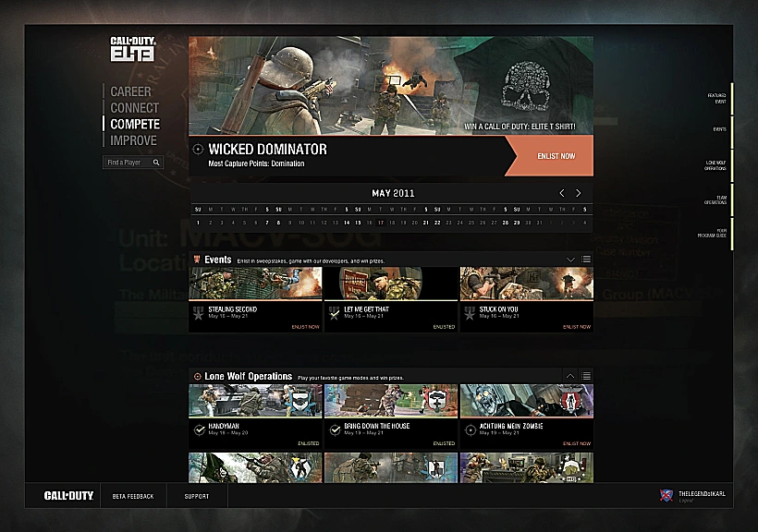Click the list view icon in the Events header
Screen dimensions: 758x532
(585, 260)
